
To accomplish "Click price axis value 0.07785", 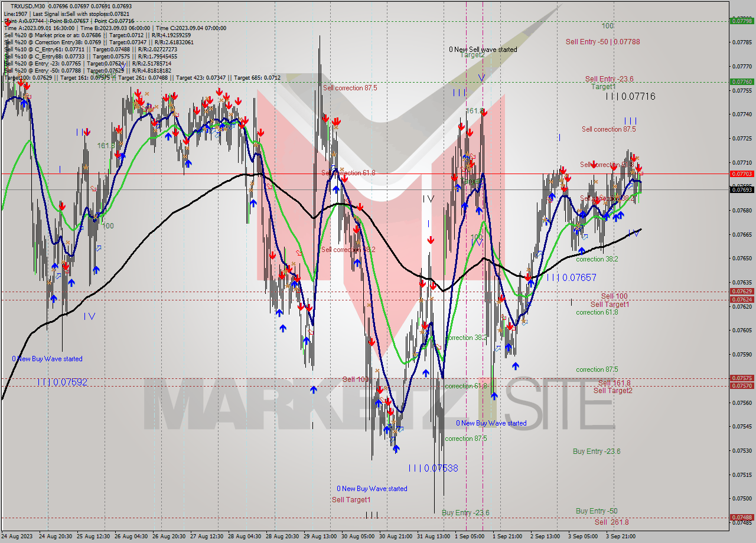I will pyautogui.click(x=742, y=42).
